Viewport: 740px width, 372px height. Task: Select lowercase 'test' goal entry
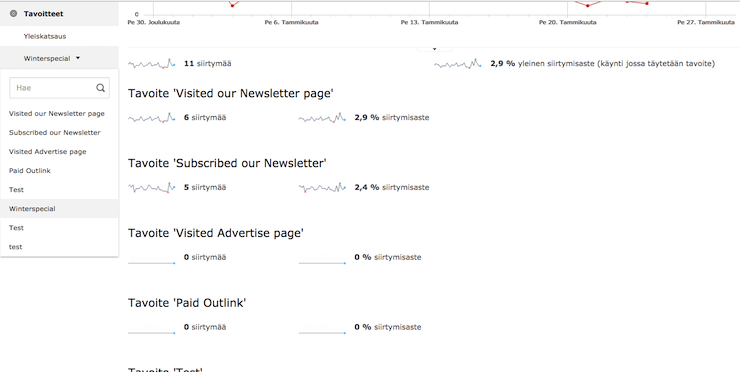[x=16, y=246]
